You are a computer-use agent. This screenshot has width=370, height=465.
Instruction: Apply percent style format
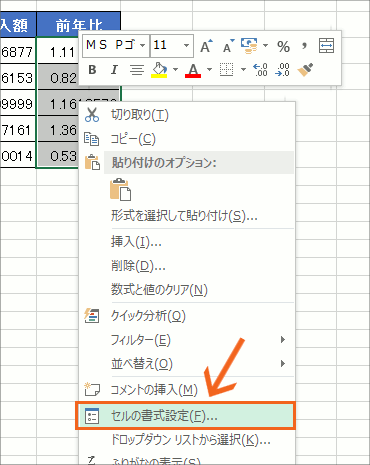(283, 46)
